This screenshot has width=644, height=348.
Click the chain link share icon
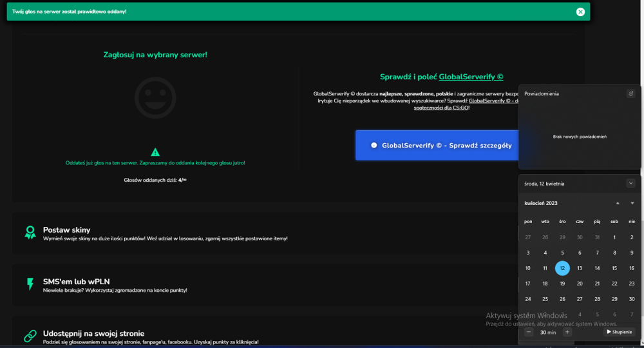click(30, 336)
